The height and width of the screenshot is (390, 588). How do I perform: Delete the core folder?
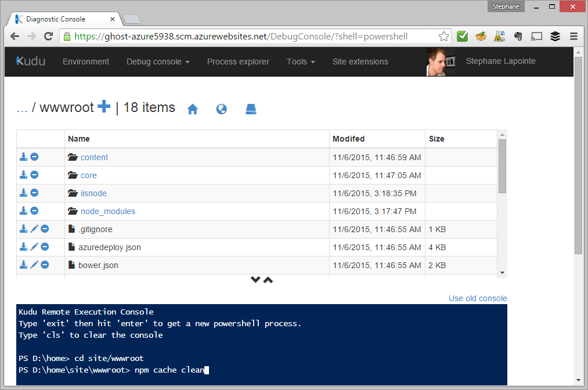click(x=34, y=175)
